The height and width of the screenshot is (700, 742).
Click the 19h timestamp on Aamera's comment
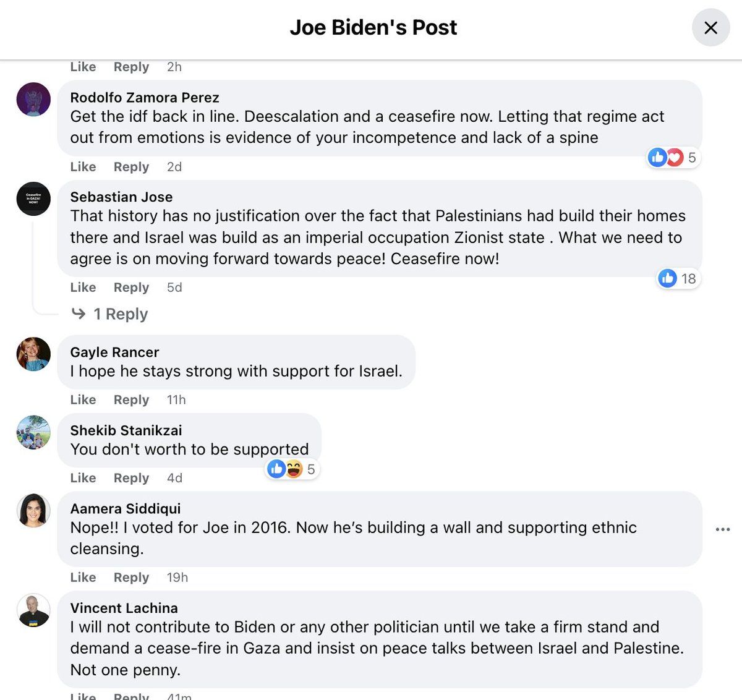(x=177, y=578)
